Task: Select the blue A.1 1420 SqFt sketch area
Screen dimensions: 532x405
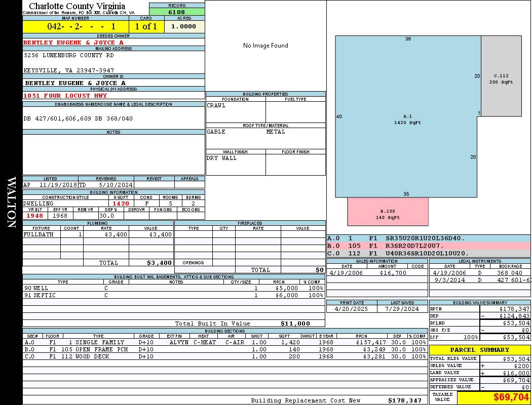Action: point(407,119)
